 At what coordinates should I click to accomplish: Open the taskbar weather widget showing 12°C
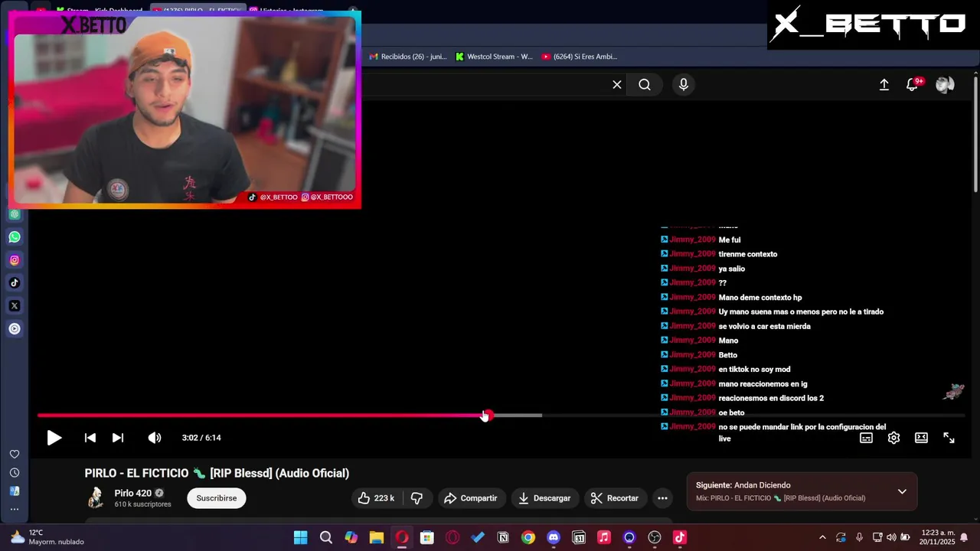tap(46, 537)
